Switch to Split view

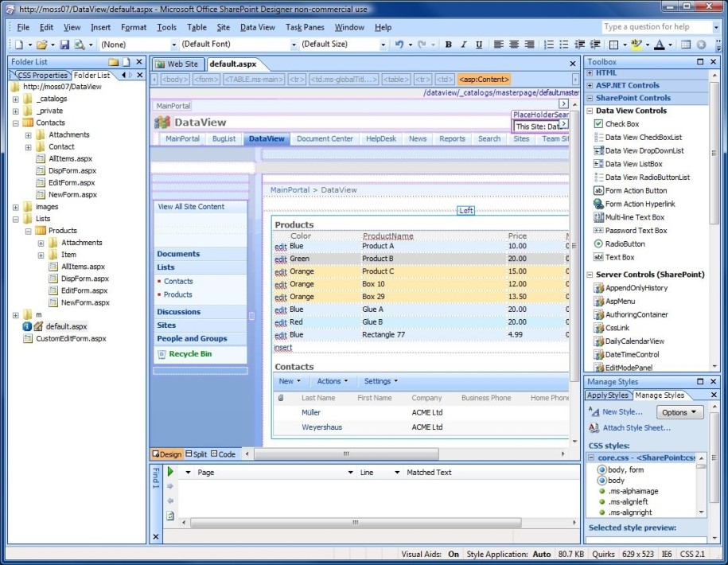tap(197, 454)
